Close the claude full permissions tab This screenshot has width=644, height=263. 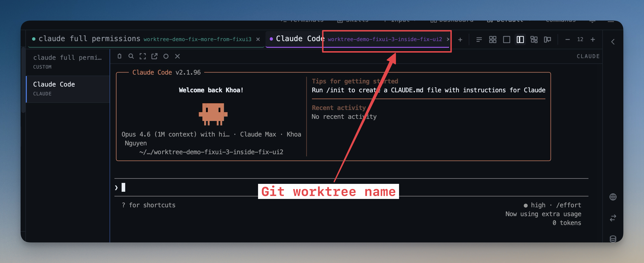[x=258, y=39]
